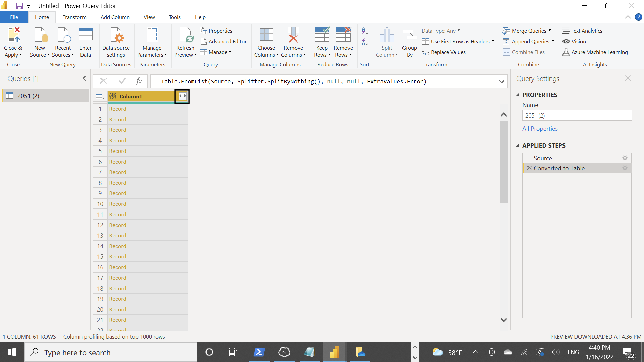Image resolution: width=644 pixels, height=362 pixels.
Task: Open the Advanced Editor
Action: pos(223,41)
